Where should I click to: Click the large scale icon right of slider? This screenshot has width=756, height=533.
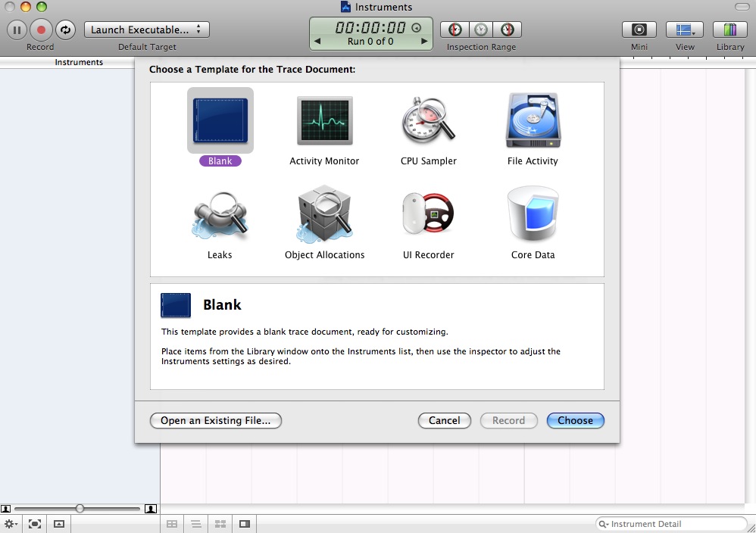pyautogui.click(x=151, y=509)
